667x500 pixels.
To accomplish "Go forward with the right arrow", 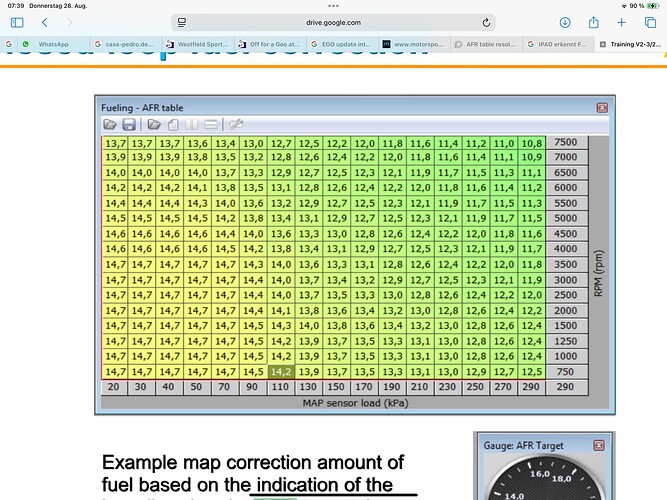I will coord(69,23).
